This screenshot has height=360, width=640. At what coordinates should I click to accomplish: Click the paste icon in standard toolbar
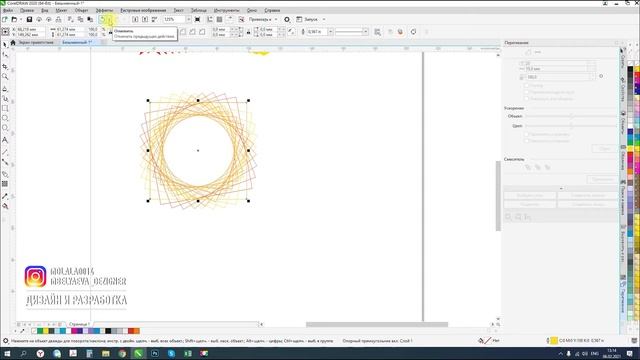pyautogui.click(x=90, y=19)
